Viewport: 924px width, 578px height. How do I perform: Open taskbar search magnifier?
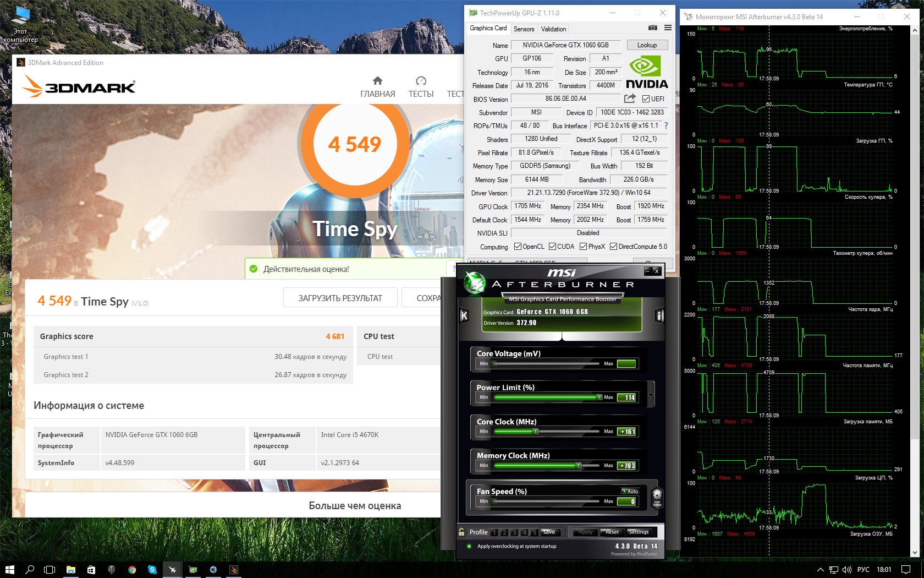30,570
